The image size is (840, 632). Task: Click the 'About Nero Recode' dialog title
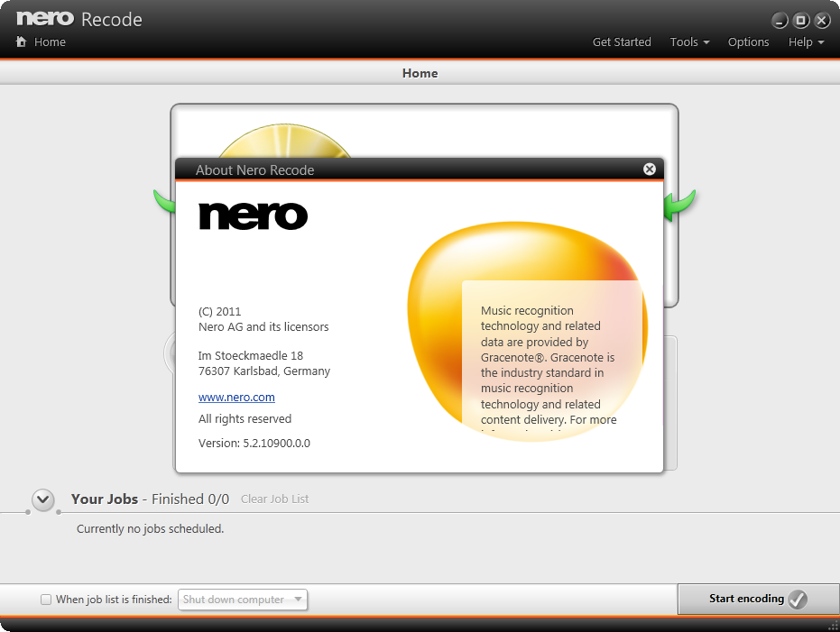tap(255, 170)
